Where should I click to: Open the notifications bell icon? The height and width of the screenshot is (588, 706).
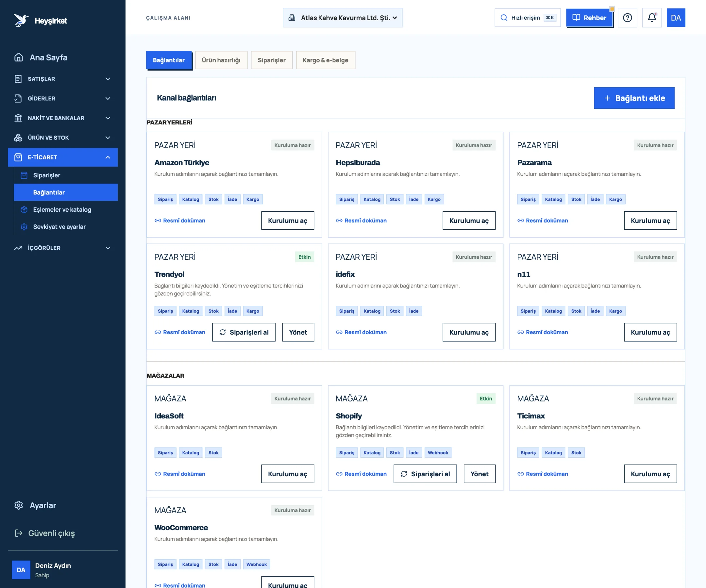651,18
